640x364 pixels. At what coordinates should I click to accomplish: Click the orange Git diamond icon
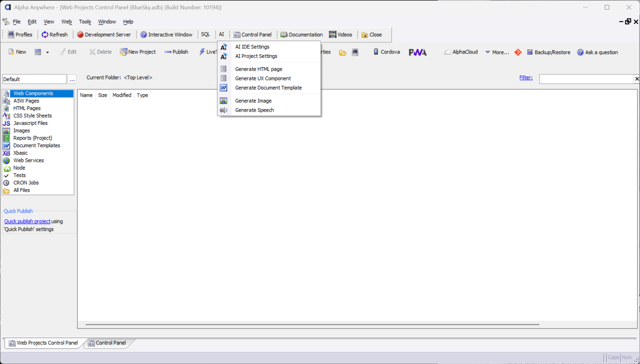point(518,52)
